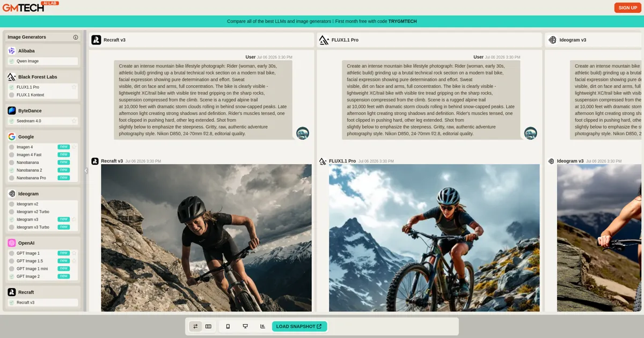Click the LOAD SNAPSHOT button
644x338 pixels.
point(299,326)
